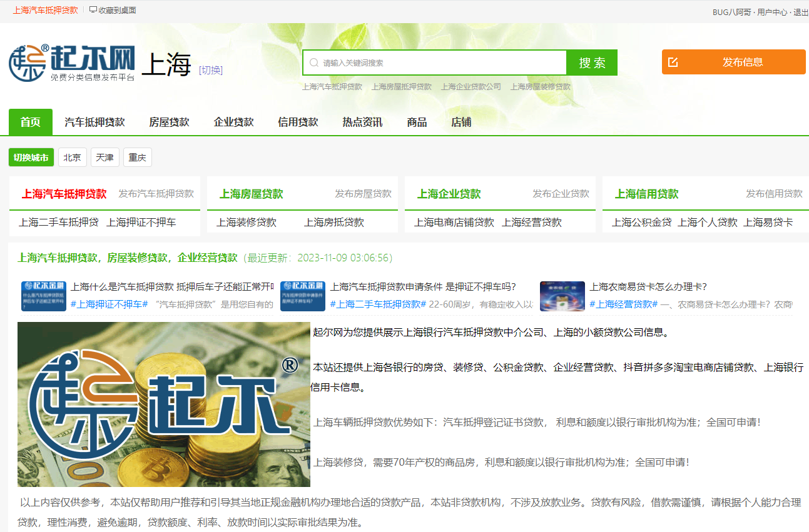Click 发布企业贷款 link

point(561,194)
